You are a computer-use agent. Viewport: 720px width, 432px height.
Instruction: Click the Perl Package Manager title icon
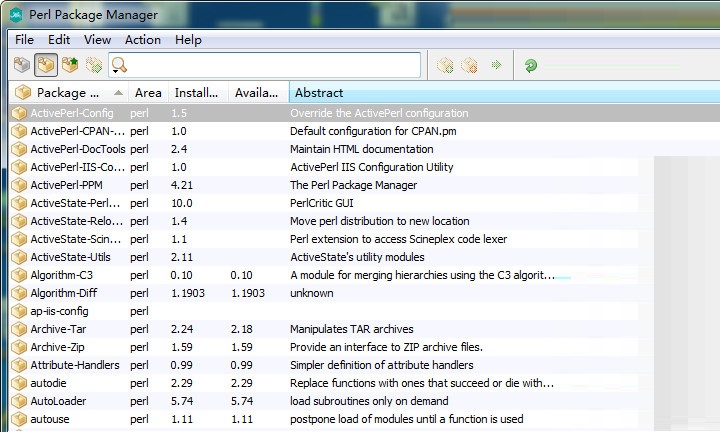pos(16,15)
